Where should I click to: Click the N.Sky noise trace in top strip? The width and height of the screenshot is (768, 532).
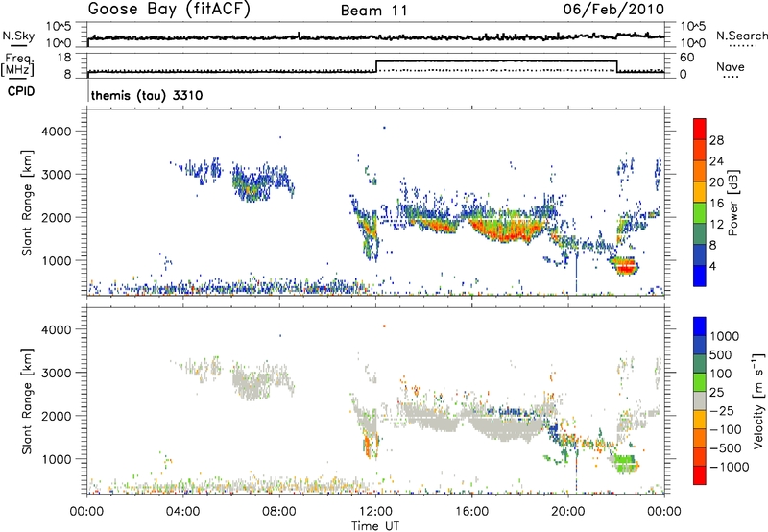coord(375,37)
